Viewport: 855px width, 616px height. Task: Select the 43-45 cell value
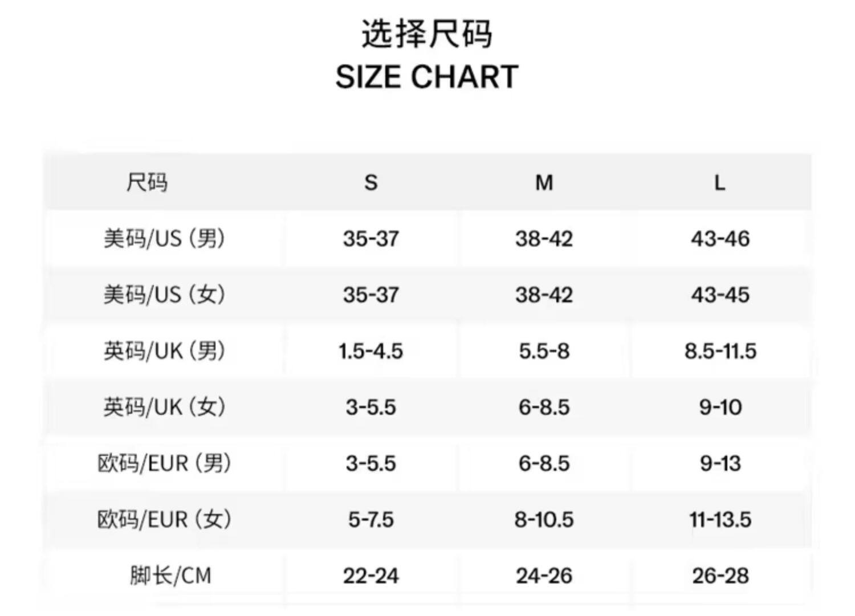point(720,295)
